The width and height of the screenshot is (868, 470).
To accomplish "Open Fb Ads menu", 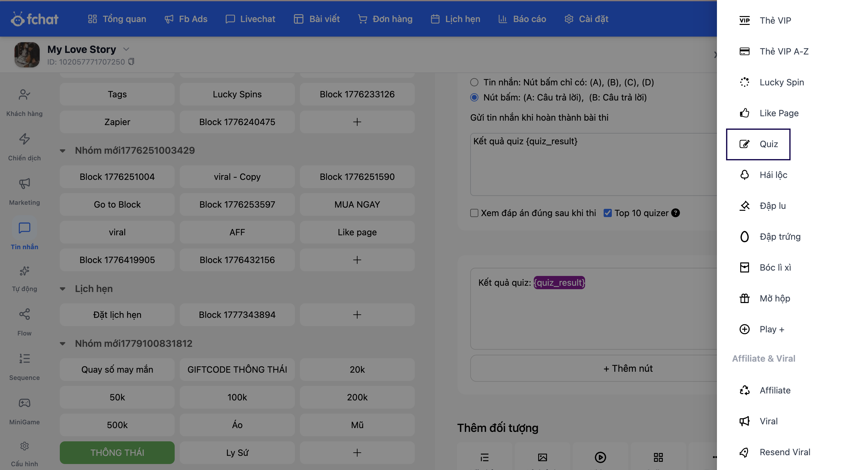I will 186,19.
